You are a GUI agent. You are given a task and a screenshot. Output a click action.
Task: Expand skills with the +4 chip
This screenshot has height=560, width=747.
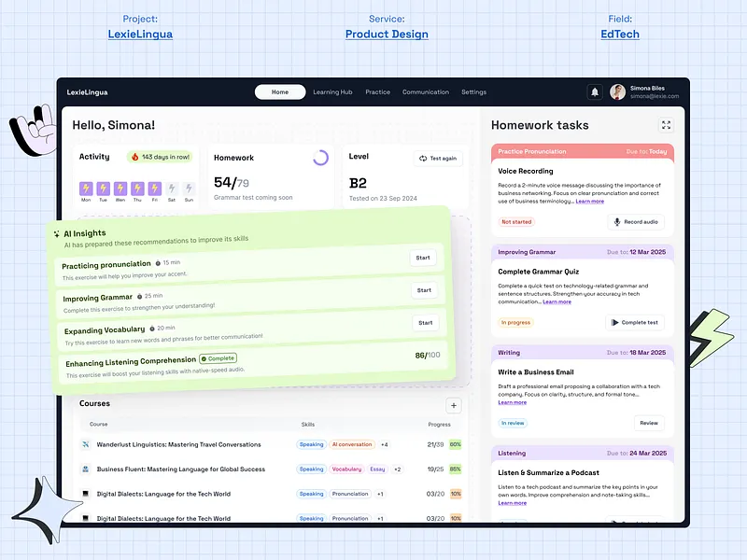386,444
